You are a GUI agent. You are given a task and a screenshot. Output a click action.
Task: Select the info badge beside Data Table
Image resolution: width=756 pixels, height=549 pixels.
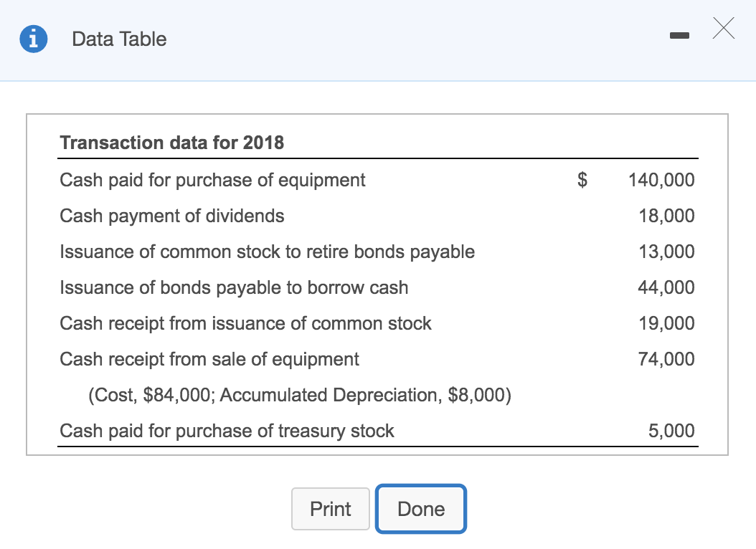coord(34,39)
